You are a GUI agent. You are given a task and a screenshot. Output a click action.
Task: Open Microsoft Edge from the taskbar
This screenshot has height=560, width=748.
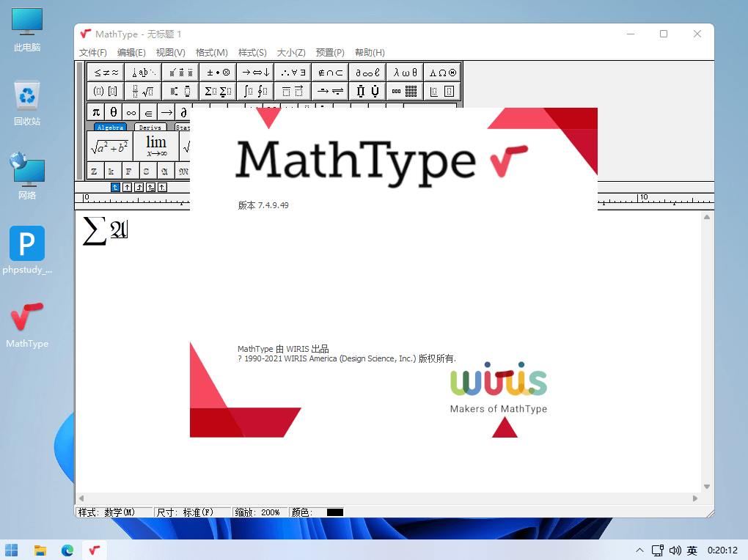(x=67, y=550)
